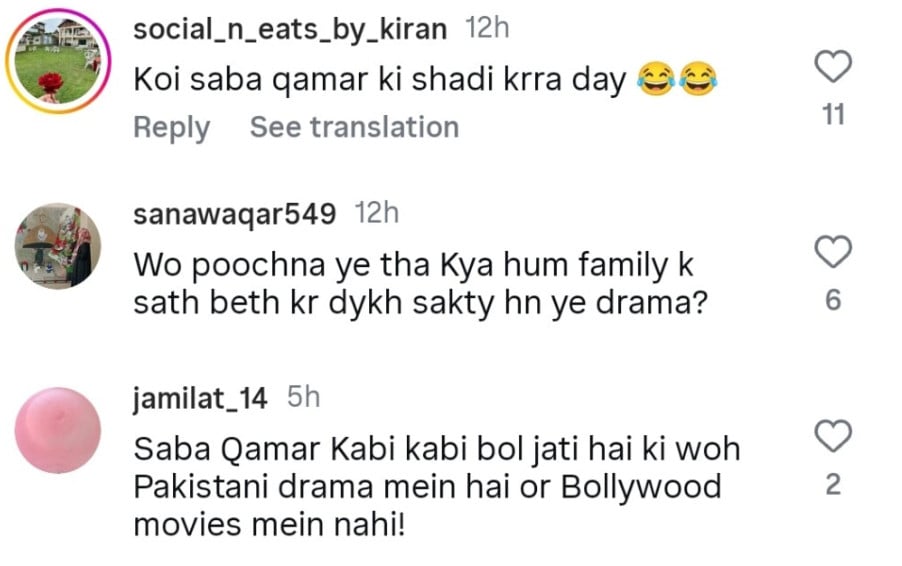
Task: Click the 5h timestamp next to jamilat_14
Action: click(303, 398)
